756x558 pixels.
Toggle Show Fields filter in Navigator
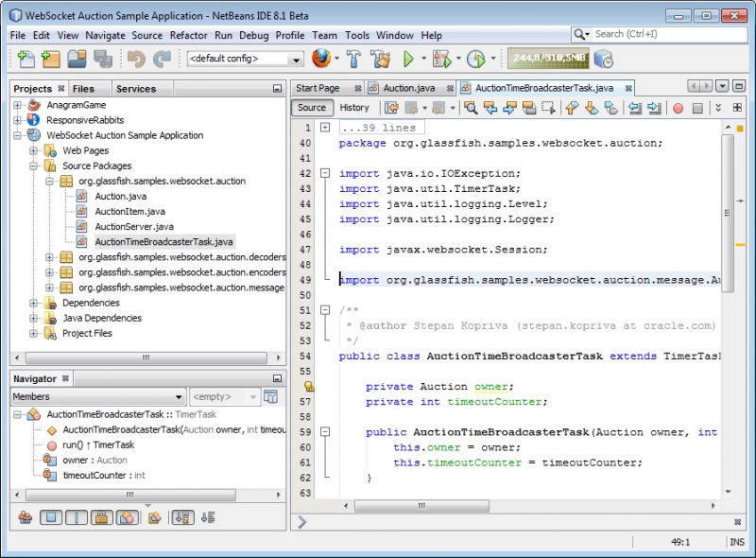pos(53,517)
